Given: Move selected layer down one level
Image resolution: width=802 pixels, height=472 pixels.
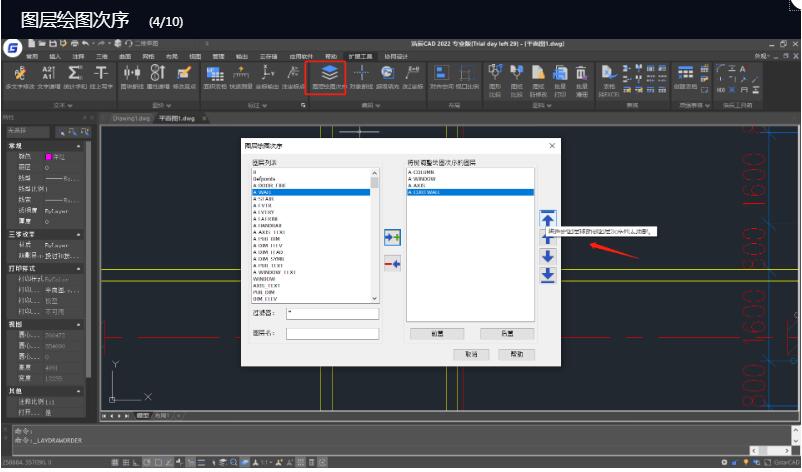Looking at the screenshot, I should tap(547, 256).
